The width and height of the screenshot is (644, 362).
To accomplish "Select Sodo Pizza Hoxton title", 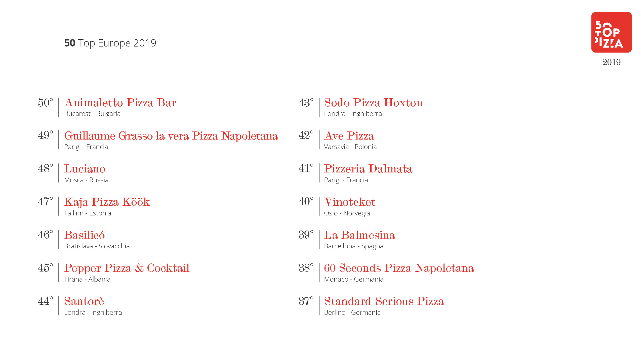I will click(373, 103).
